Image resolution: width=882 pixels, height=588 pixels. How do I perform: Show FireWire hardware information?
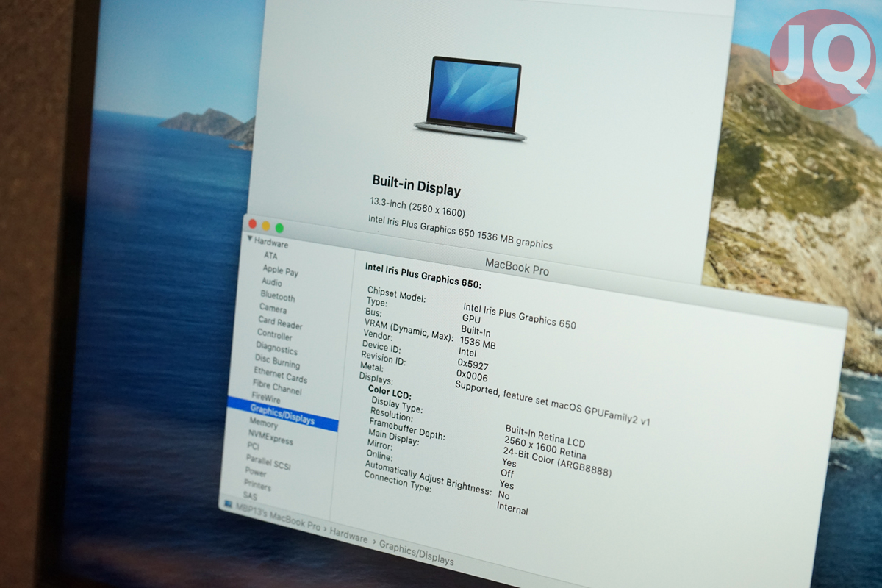[266, 398]
